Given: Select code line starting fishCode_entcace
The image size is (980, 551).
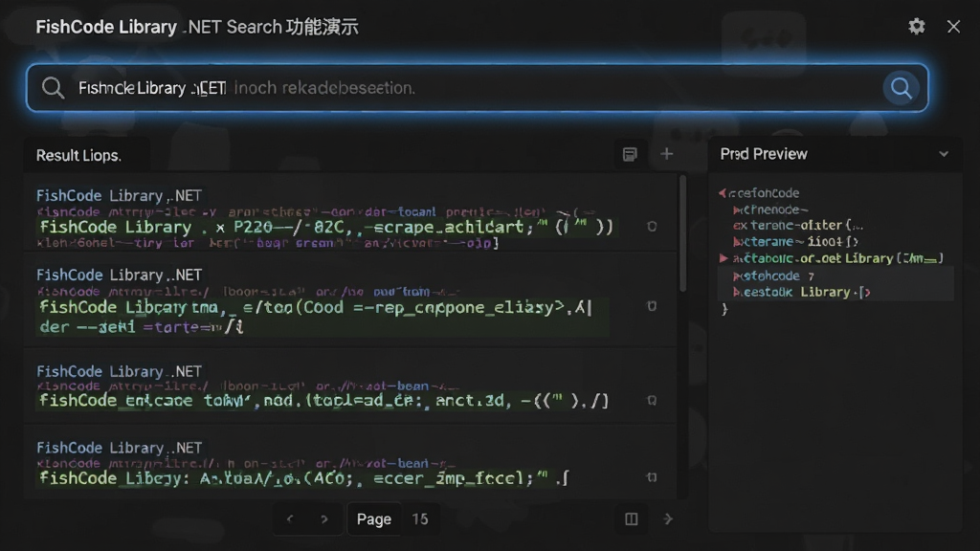Looking at the screenshot, I should pos(323,401).
